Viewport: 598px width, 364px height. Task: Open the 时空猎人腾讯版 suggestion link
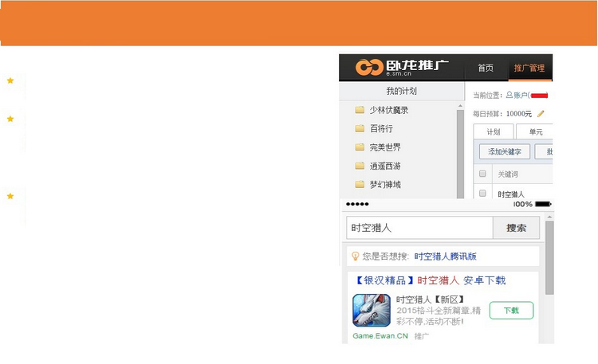click(x=446, y=256)
